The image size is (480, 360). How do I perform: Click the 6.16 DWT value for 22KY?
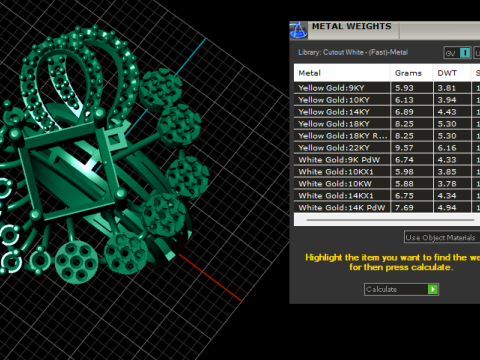(447, 148)
